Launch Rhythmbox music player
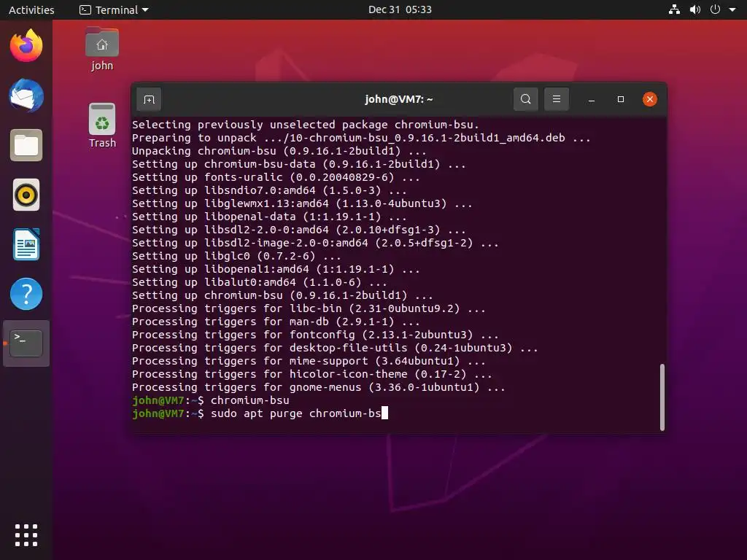 pos(26,195)
